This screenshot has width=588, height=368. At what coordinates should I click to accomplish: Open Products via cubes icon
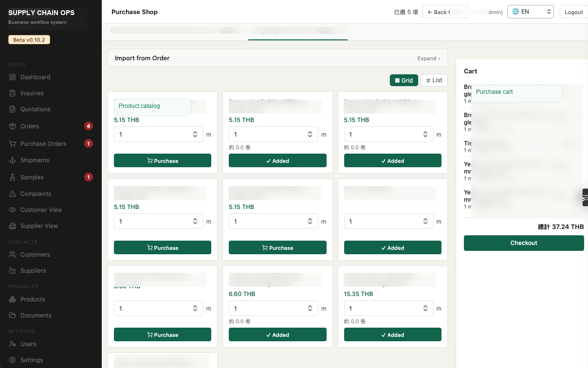tap(12, 299)
